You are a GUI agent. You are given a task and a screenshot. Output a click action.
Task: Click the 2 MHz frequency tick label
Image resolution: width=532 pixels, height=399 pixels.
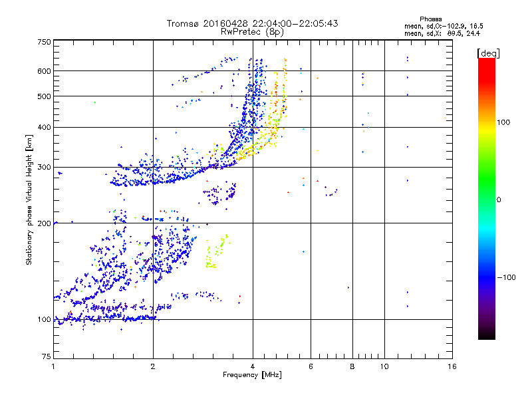tap(153, 366)
